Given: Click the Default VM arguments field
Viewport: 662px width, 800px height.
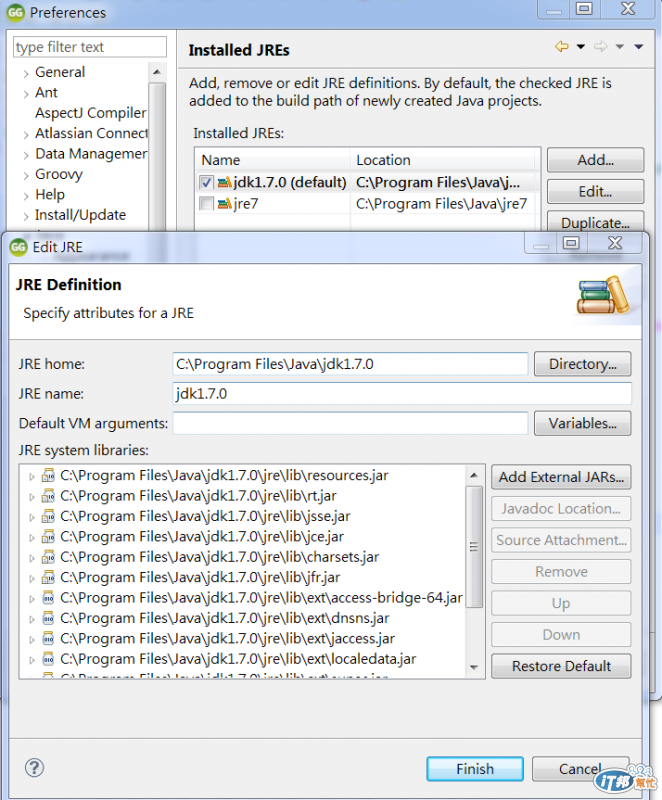Looking at the screenshot, I should 350,423.
